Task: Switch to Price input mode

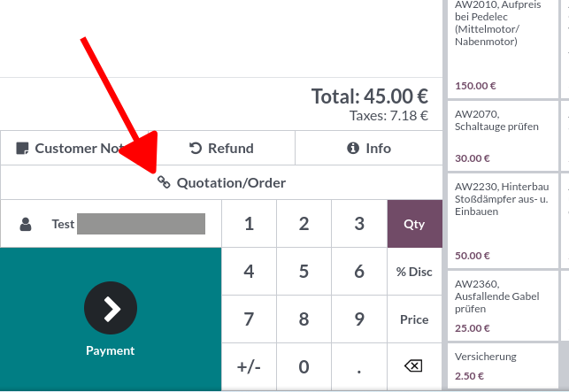Action: (414, 319)
